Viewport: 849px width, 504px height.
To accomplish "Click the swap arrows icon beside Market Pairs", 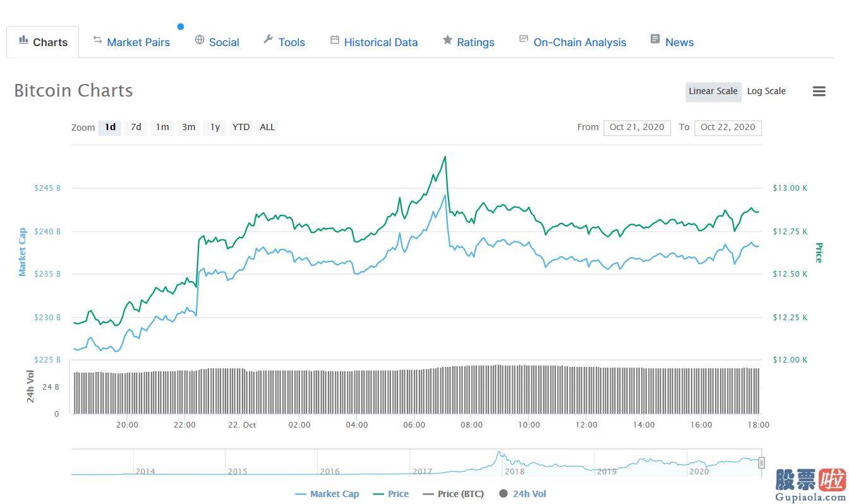I will [97, 40].
